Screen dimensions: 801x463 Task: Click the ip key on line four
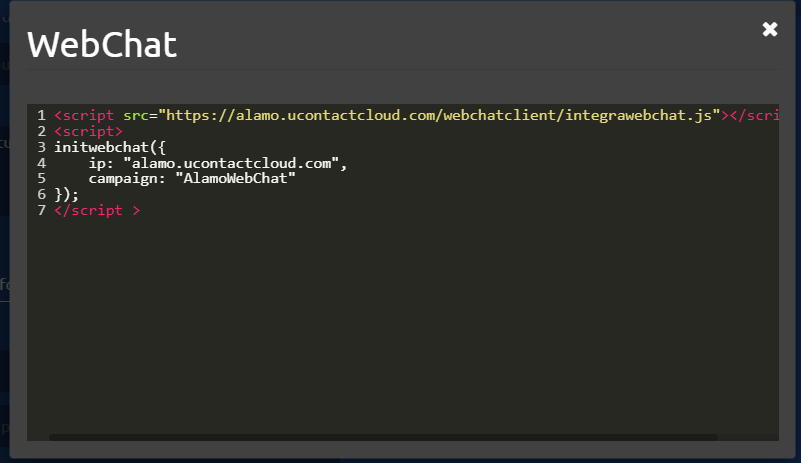[97, 164]
